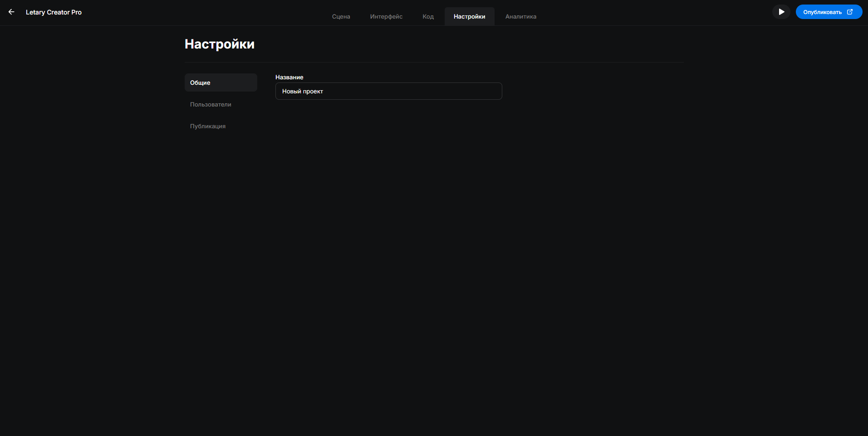Open the Интерфейс tab
This screenshot has height=436, width=868.
(386, 17)
